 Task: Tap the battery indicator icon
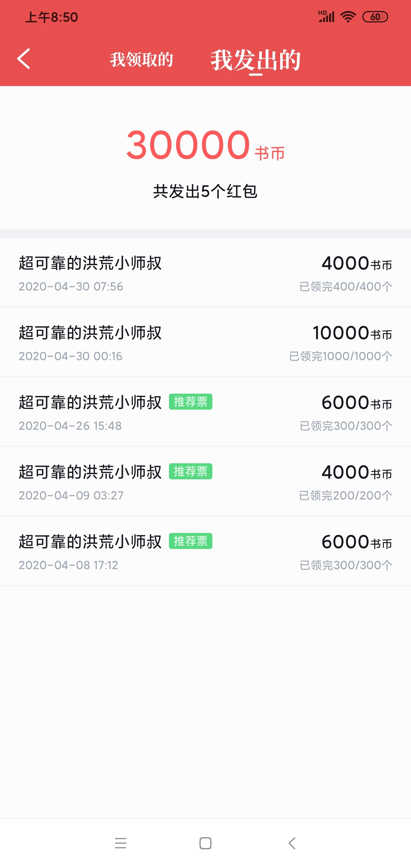375,17
